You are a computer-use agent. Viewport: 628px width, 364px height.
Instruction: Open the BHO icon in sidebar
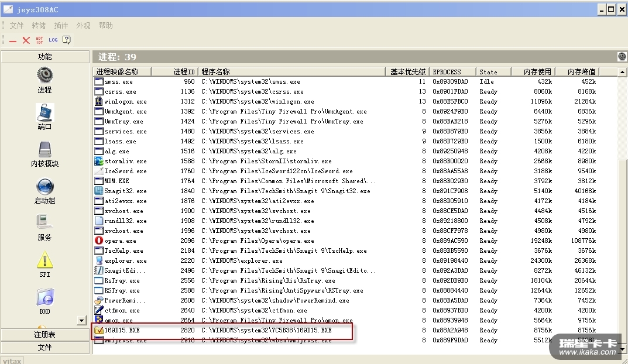[x=45, y=297]
